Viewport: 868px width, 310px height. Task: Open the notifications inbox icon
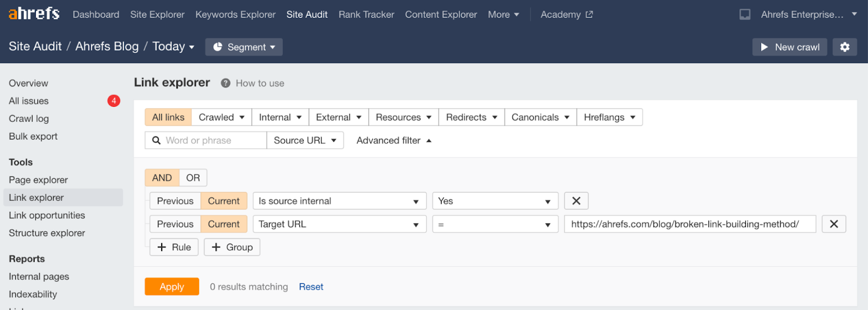pyautogui.click(x=745, y=15)
